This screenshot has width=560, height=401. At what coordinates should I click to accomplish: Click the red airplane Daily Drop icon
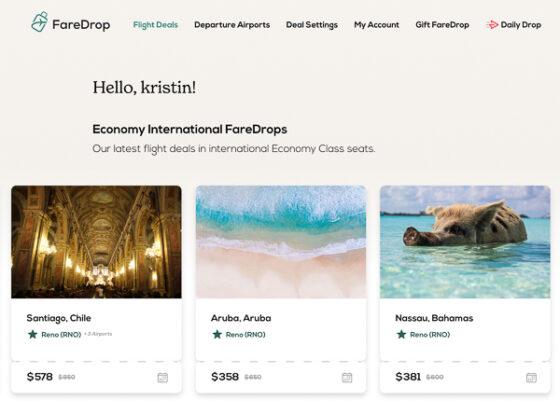[x=492, y=25]
